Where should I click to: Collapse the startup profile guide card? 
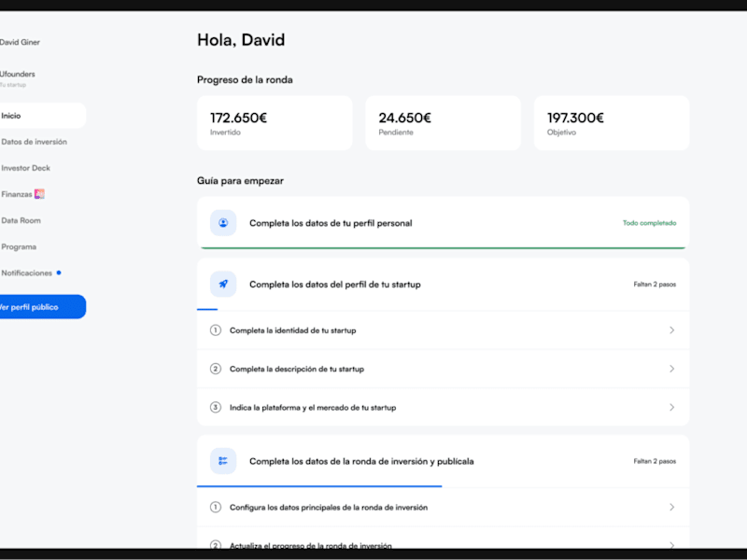[x=443, y=285]
